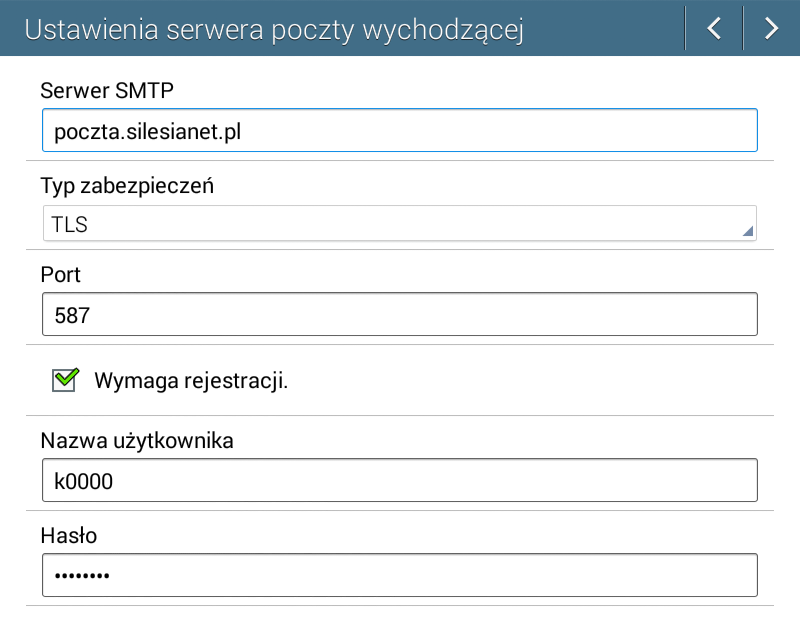Click the Hasło password field
Viewport: 800px width, 622px height.
(399, 575)
